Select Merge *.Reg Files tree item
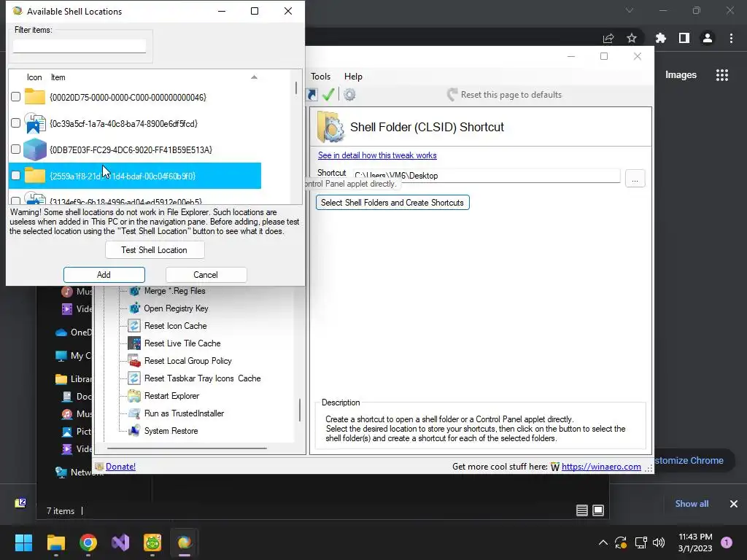Viewport: 747px width, 560px height. click(x=175, y=291)
